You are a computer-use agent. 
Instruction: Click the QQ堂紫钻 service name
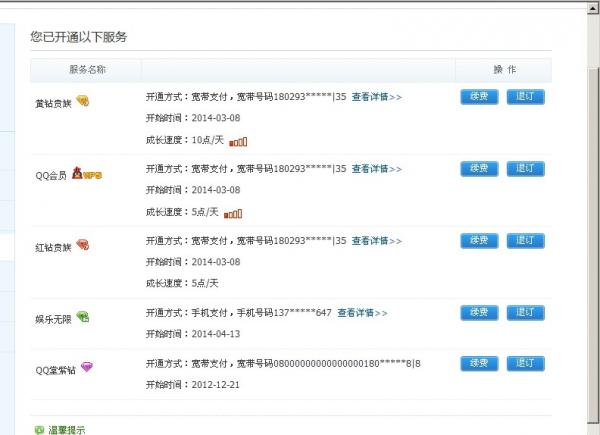point(55,370)
